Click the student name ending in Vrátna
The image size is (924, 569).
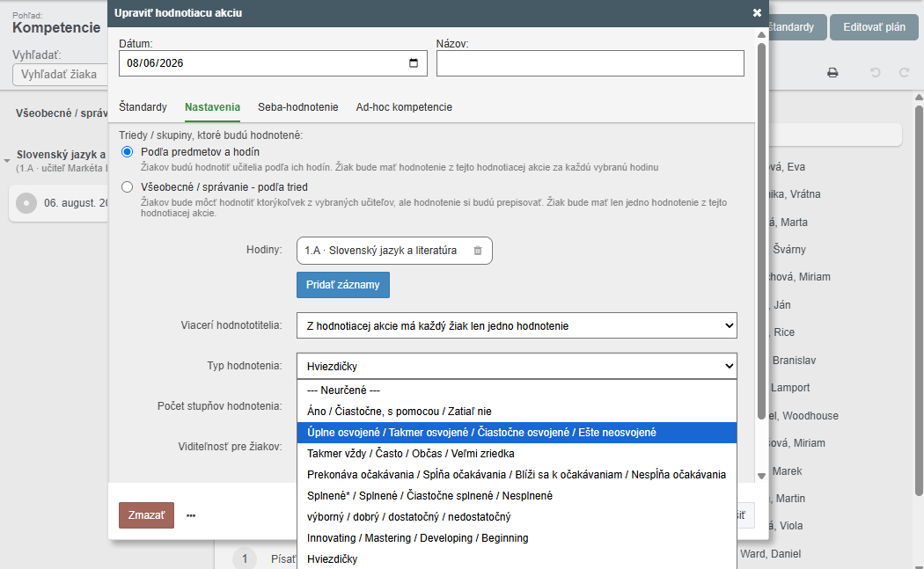point(794,194)
